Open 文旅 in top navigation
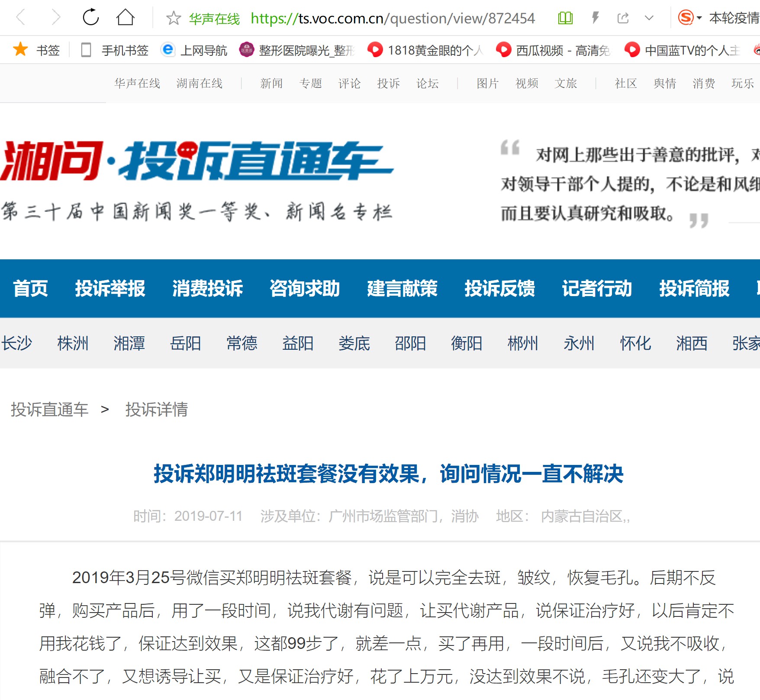 (x=566, y=83)
